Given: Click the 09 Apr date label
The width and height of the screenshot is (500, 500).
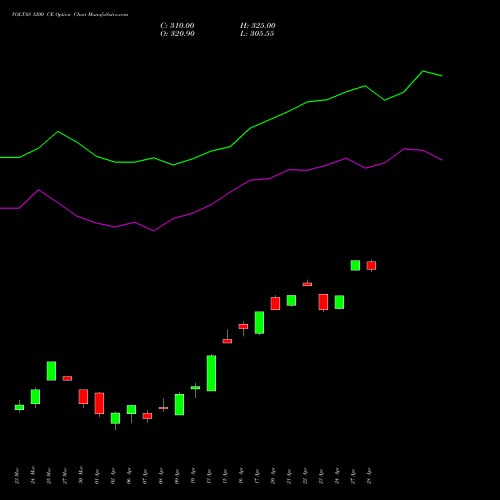Looking at the screenshot, I should point(177,476).
